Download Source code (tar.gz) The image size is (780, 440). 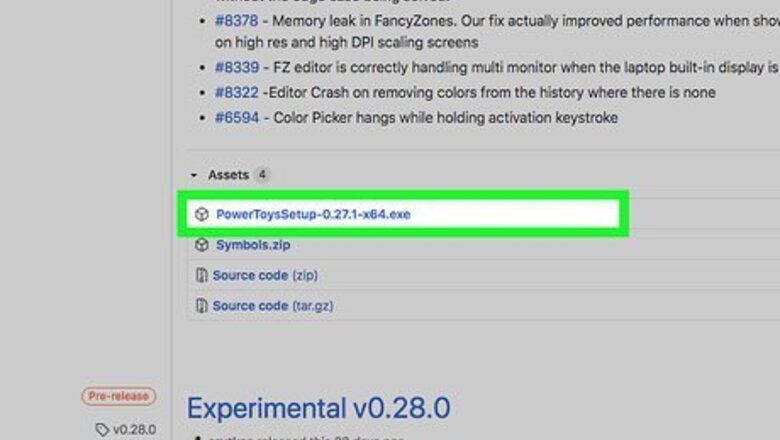coord(273,306)
